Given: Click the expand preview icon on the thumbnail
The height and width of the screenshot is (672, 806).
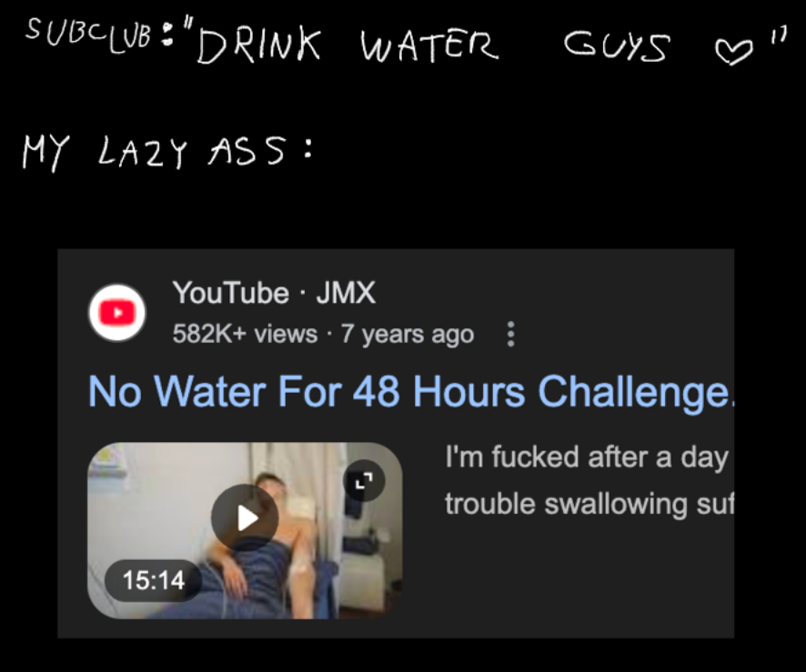Looking at the screenshot, I should (x=364, y=481).
